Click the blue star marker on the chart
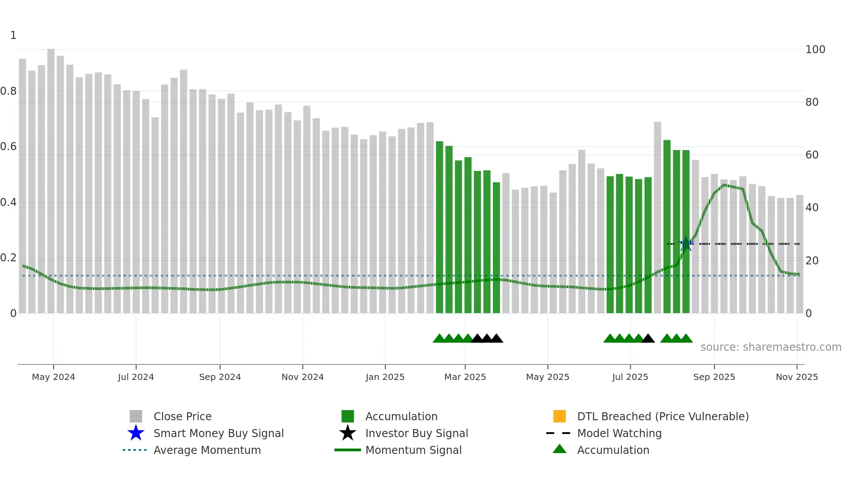The width and height of the screenshot is (868, 488). pyautogui.click(x=686, y=244)
